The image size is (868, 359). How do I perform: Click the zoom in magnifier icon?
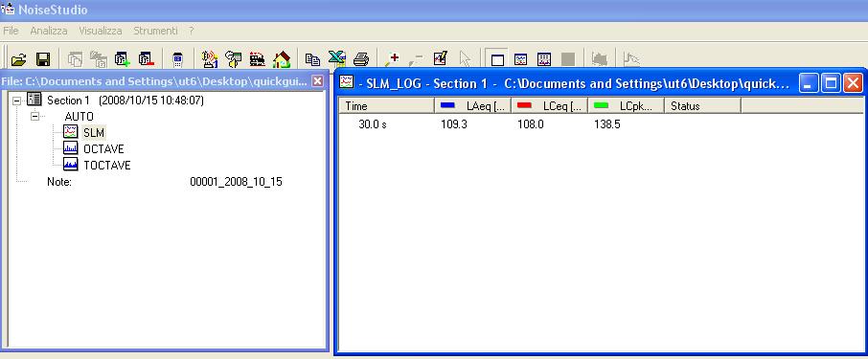(x=392, y=58)
